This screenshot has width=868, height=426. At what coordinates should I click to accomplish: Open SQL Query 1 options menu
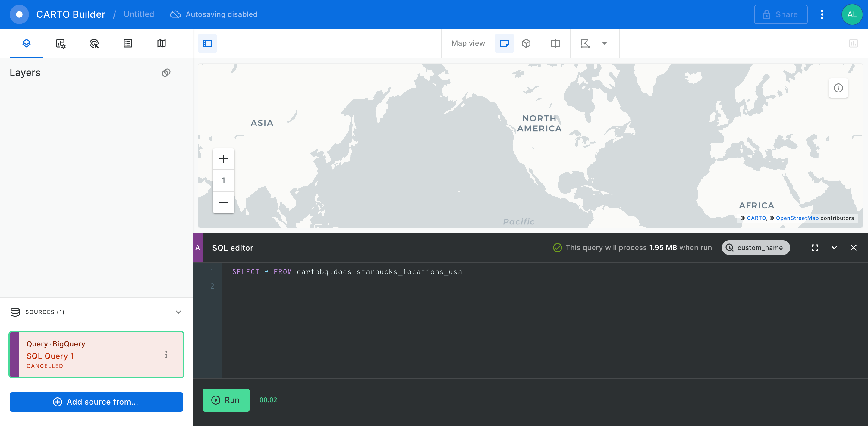(x=166, y=355)
